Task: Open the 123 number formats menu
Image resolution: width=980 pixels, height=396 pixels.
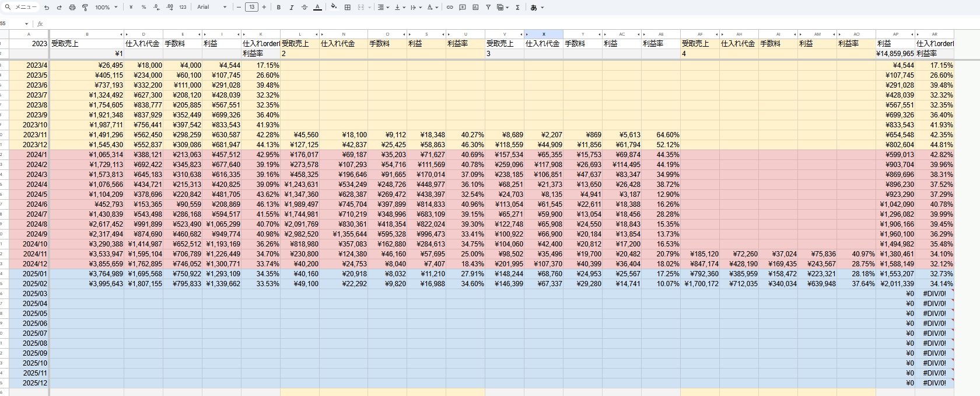Action: [183, 7]
